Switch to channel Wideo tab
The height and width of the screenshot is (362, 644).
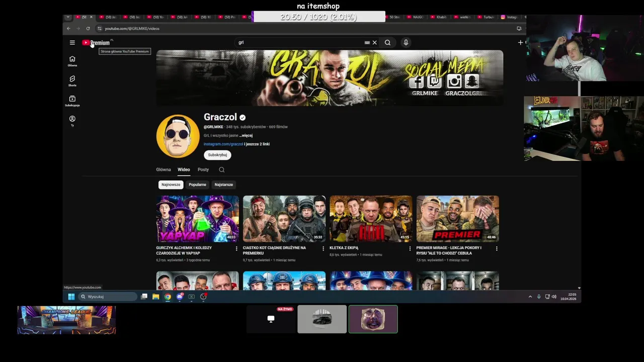[184, 170]
